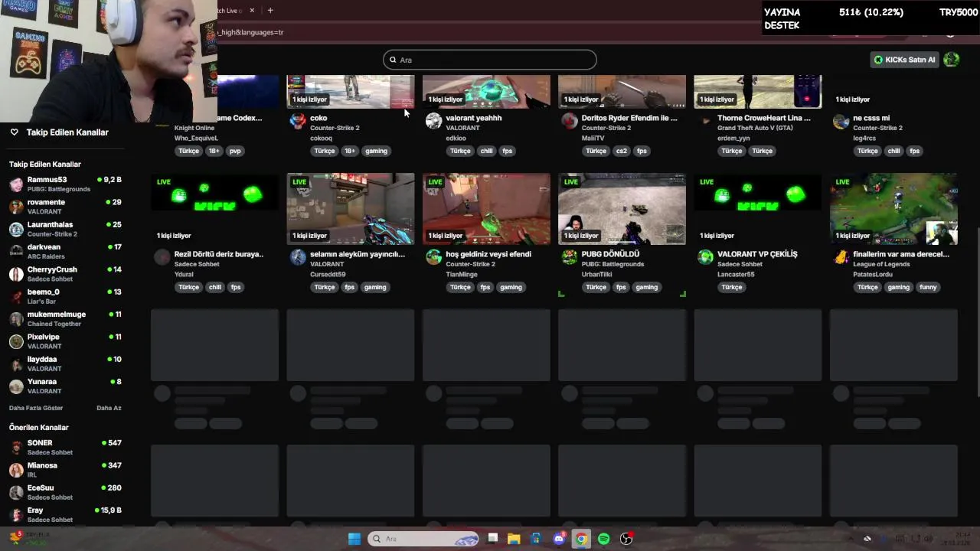Image resolution: width=980 pixels, height=551 pixels.
Task: Close the current browser tab
Action: click(x=252, y=11)
